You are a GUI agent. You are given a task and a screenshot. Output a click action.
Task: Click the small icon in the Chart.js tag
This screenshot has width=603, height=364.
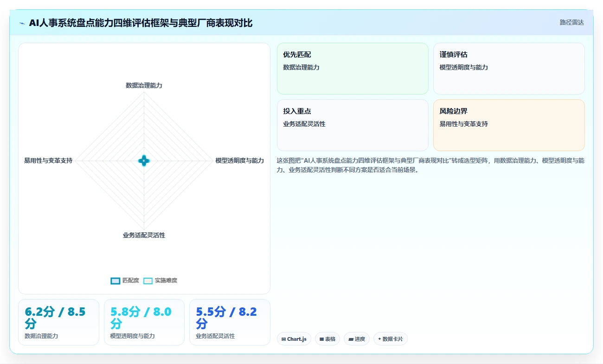283,339
